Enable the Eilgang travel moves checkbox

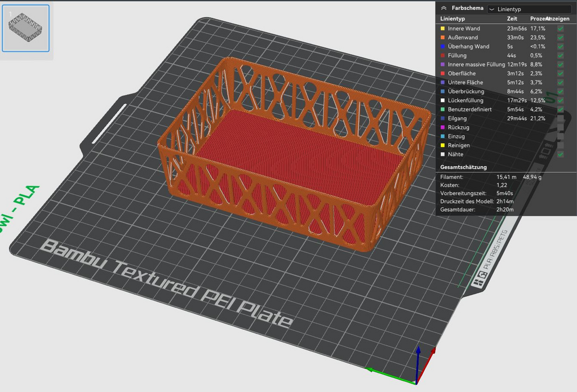tap(561, 118)
